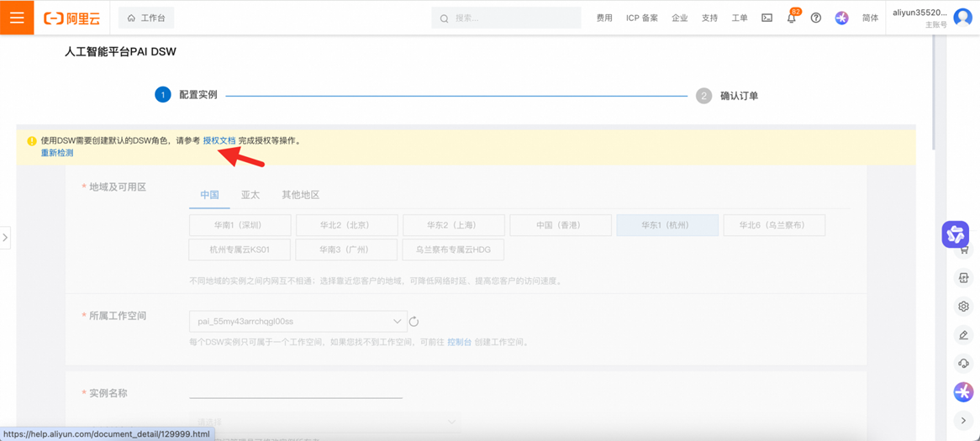Click the yellow warning icon in banner
980x441 pixels.
click(32, 141)
